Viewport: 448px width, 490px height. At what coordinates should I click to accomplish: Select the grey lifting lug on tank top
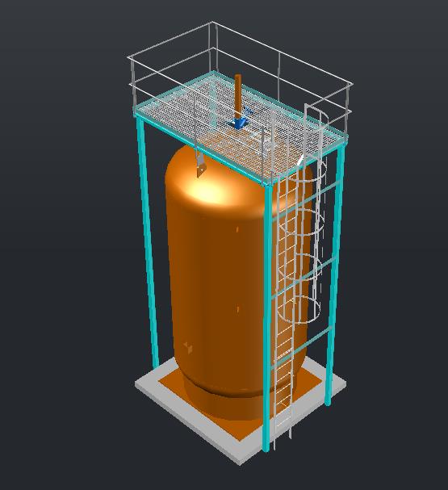[x=201, y=165]
